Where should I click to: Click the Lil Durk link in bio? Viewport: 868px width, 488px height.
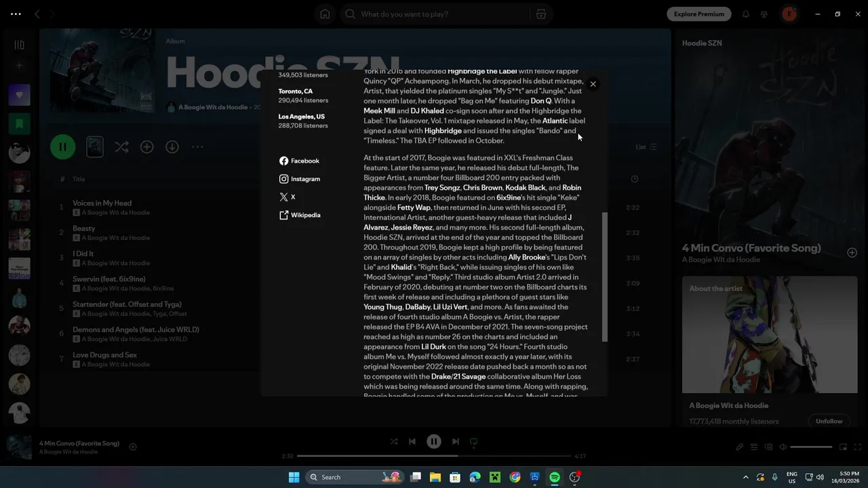tap(433, 346)
